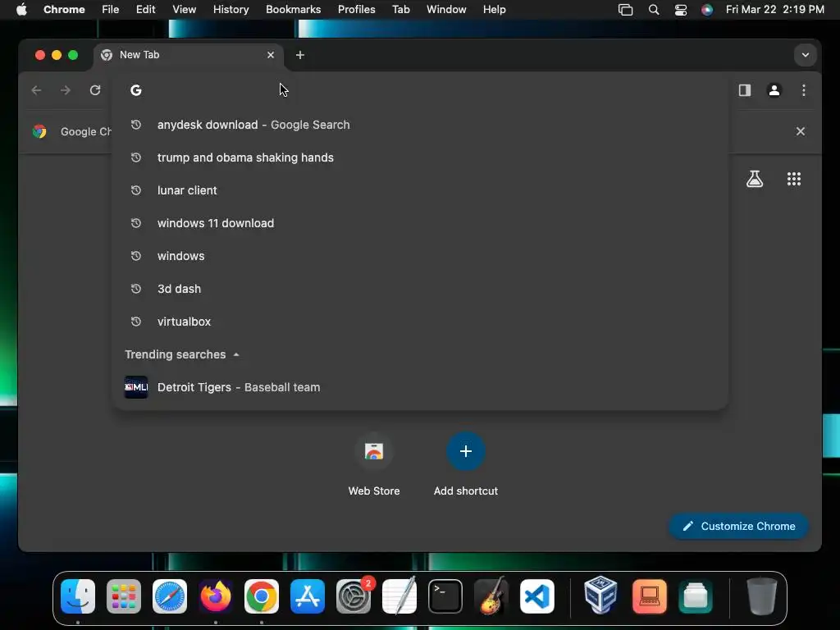Click history icon beside lunar client
The width and height of the screenshot is (840, 630).
click(136, 190)
